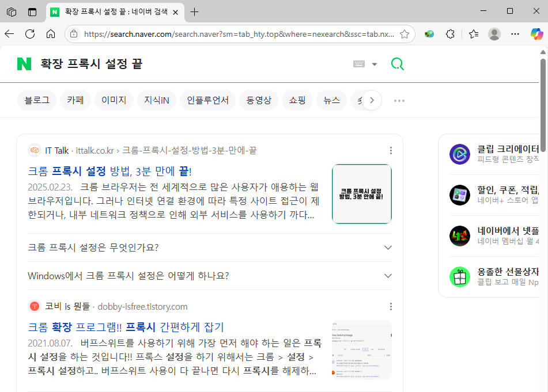Click the green search magnifier icon
Image resolution: width=548 pixels, height=392 pixels.
pyautogui.click(x=398, y=64)
